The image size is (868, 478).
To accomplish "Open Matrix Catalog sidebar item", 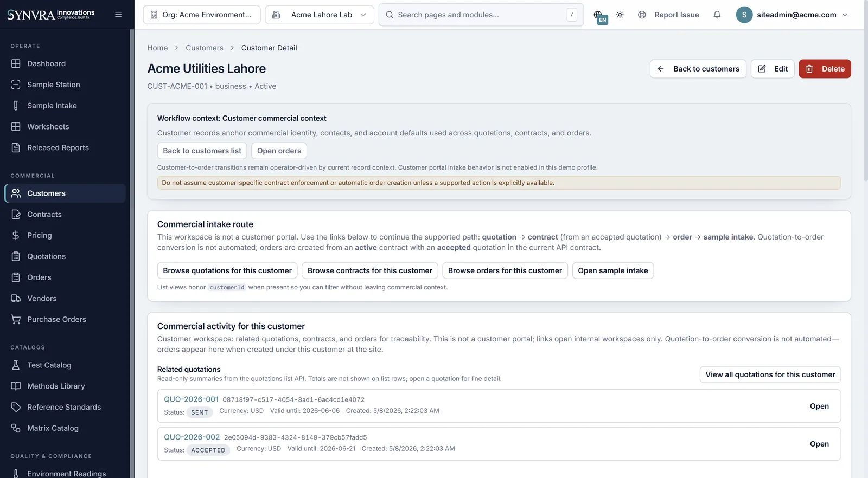I will (x=65, y=428).
